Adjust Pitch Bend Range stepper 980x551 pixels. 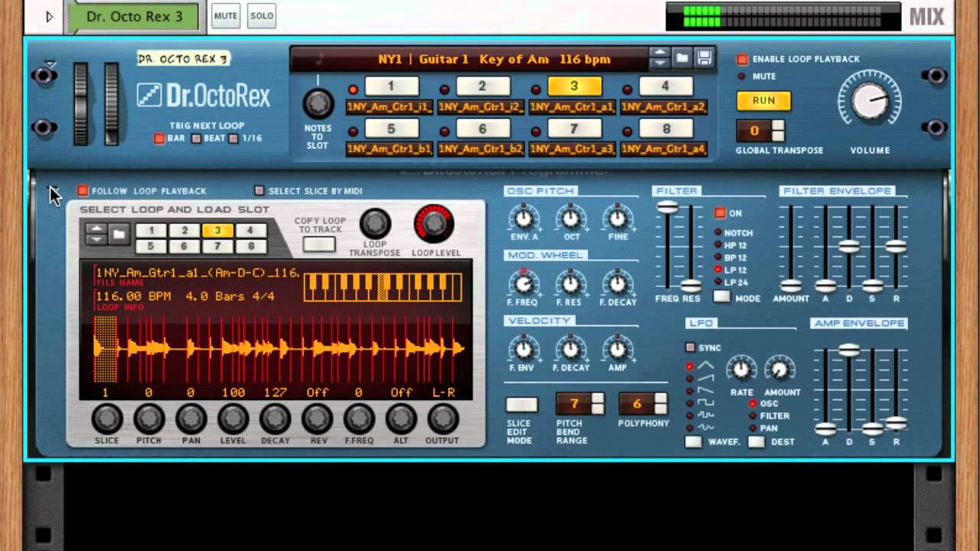tap(597, 403)
